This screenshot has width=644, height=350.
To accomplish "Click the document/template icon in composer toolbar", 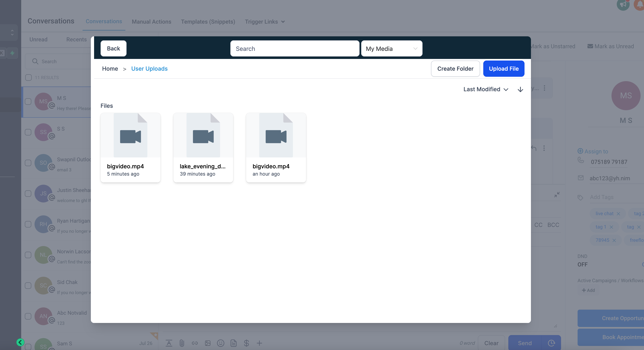I will click(x=234, y=343).
